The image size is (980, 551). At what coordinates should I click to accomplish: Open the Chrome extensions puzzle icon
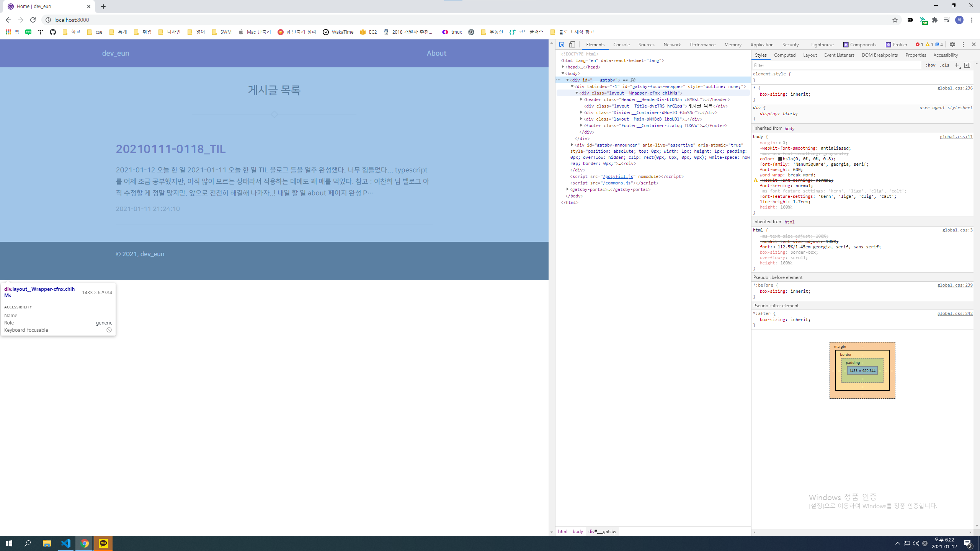(935, 20)
